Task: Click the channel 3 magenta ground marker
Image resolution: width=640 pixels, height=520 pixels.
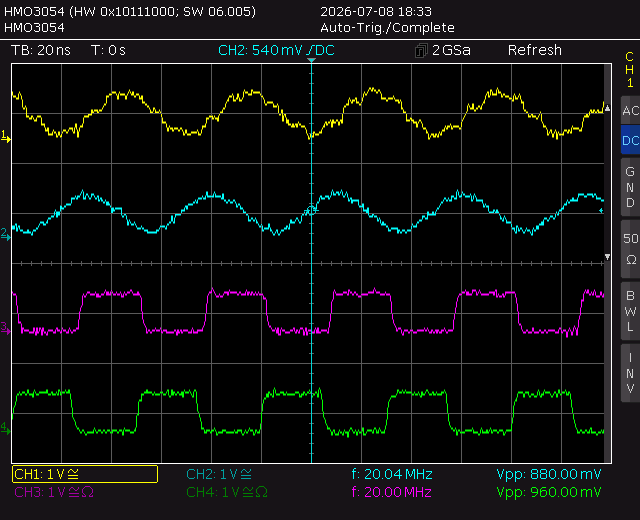Action: [x=6, y=328]
